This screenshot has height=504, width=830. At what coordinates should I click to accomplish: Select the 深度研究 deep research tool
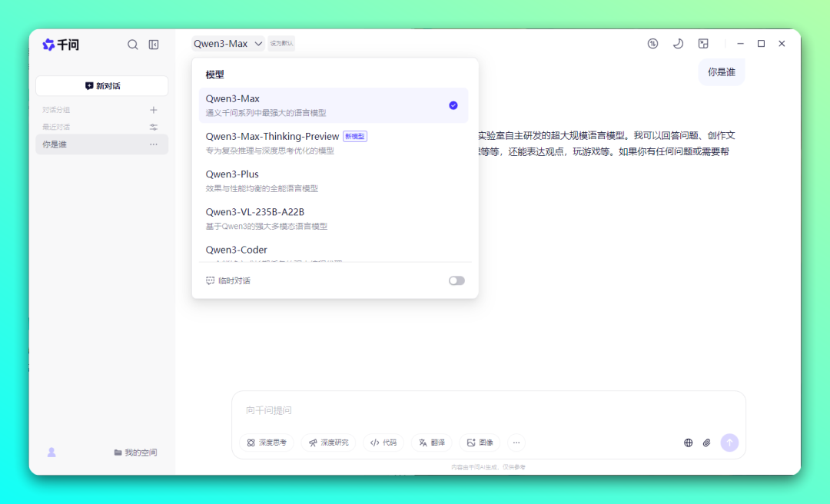click(x=329, y=443)
